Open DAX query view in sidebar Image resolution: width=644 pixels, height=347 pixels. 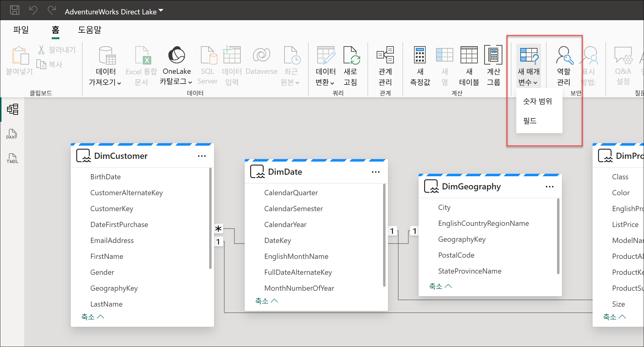(x=12, y=134)
